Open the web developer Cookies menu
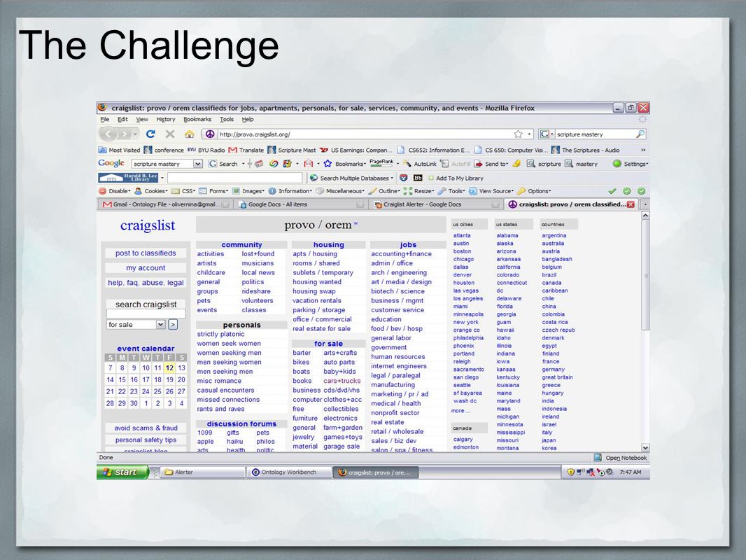The width and height of the screenshot is (746, 560). 151,191
